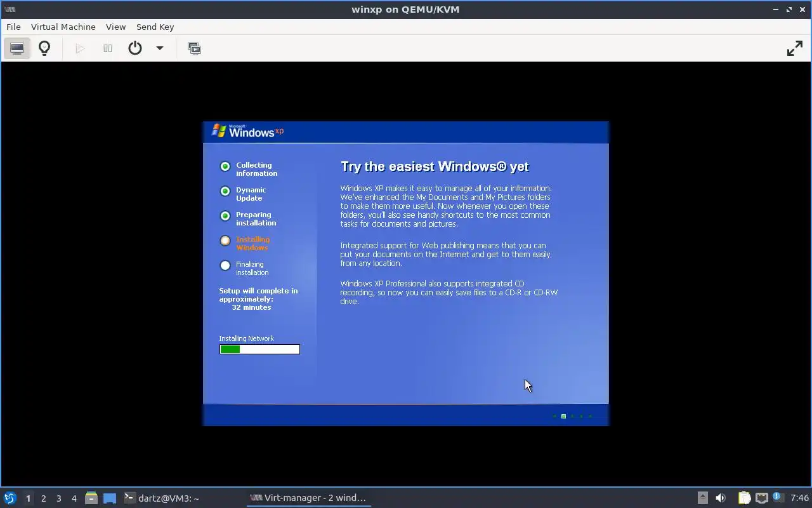Click the 'Installing Network' status label
The image size is (812, 508).
pyautogui.click(x=247, y=338)
